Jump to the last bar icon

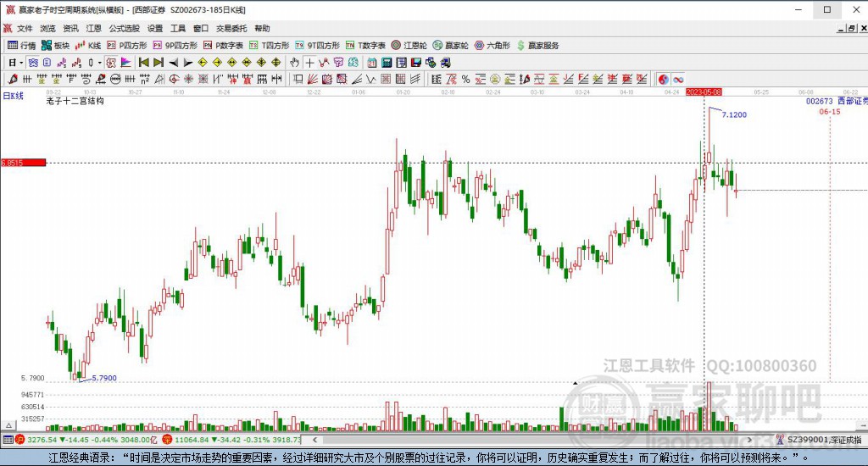pos(159,63)
